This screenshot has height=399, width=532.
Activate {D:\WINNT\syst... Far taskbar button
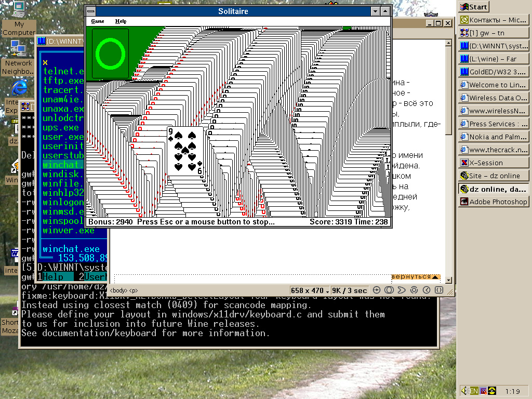pos(494,46)
